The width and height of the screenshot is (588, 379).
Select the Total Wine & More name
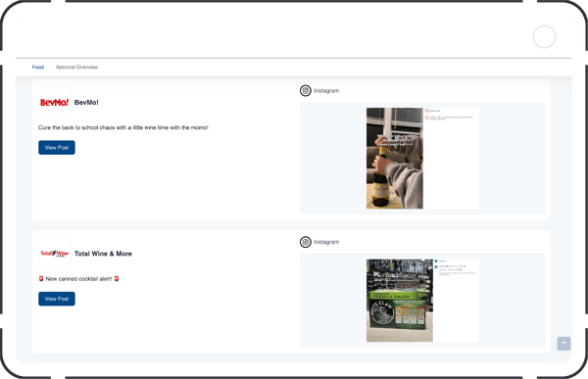pyautogui.click(x=103, y=254)
